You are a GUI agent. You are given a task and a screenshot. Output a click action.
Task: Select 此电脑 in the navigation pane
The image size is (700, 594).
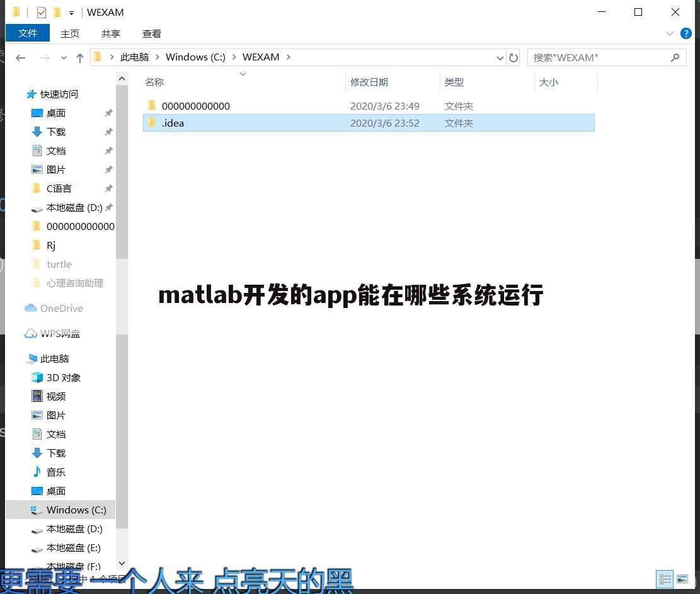click(x=54, y=359)
